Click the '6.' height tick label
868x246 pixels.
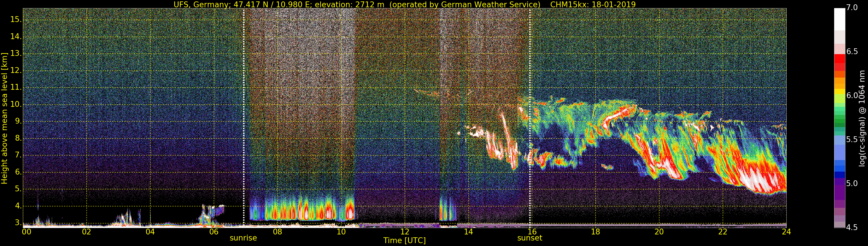pos(18,172)
